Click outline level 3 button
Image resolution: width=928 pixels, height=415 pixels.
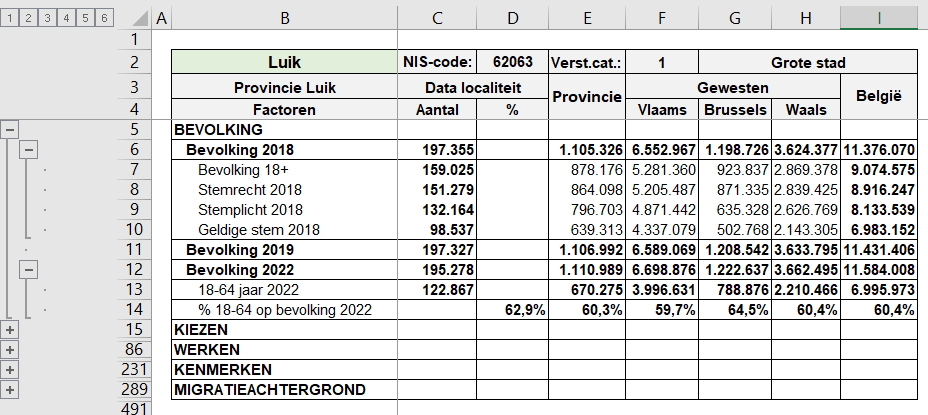pos(47,18)
